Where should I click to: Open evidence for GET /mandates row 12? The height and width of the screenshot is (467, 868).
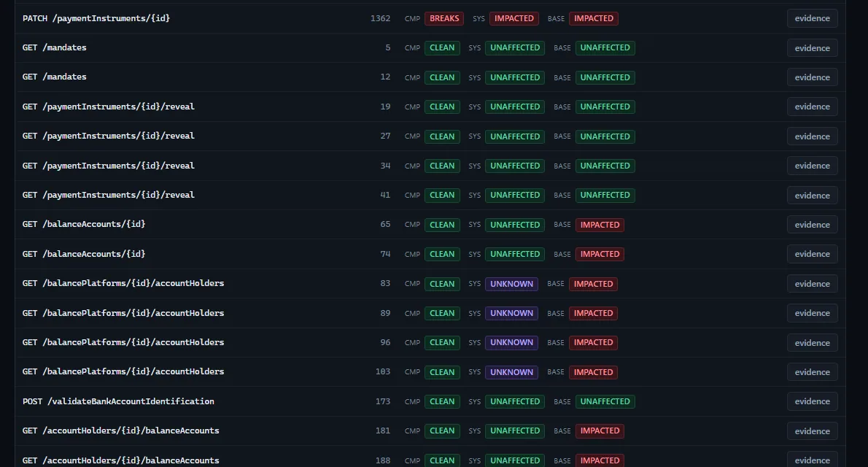click(x=812, y=77)
